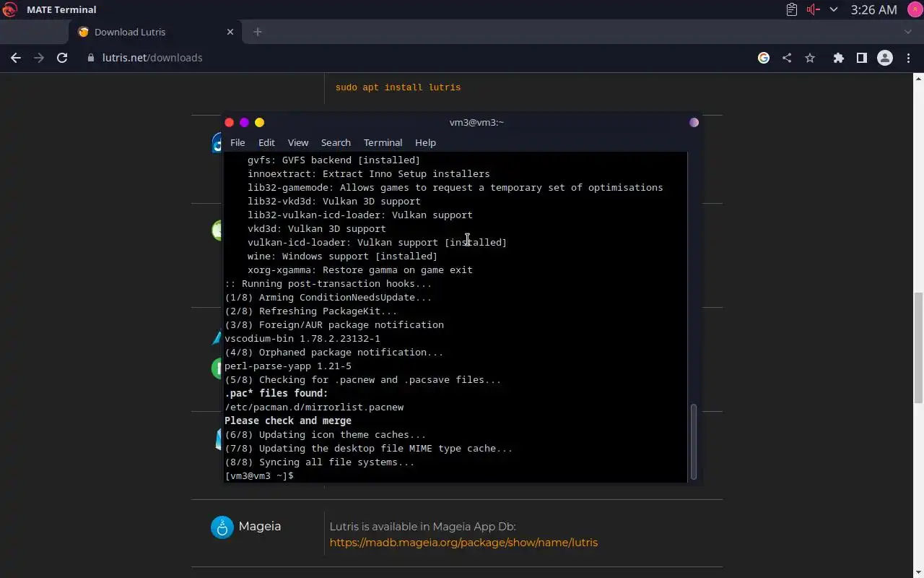Click the pink user avatar in panel
Screen dimensions: 924x578
(914, 9)
